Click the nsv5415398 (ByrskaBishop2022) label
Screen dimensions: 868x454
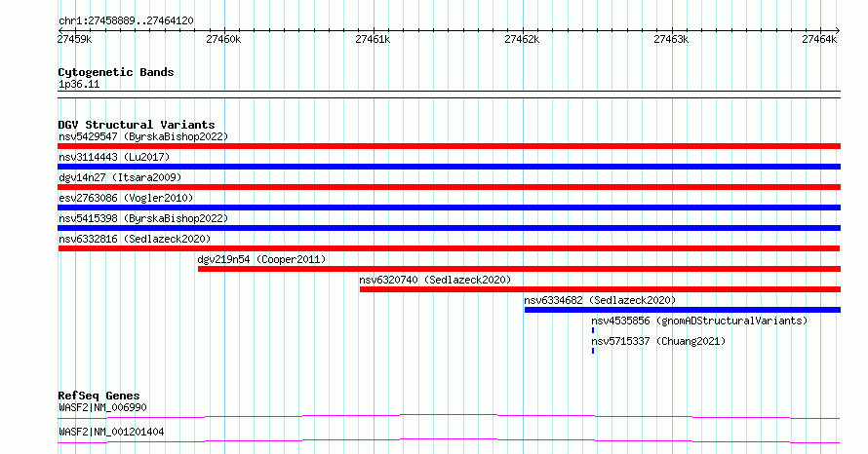[143, 218]
